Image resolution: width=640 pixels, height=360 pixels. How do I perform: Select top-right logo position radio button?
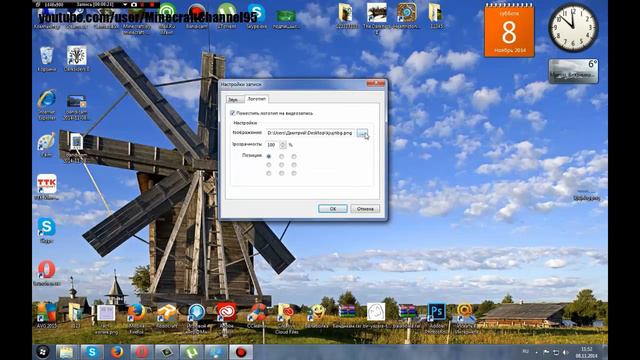294,156
